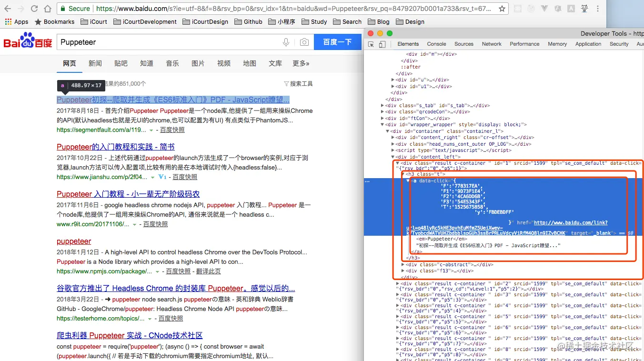Open the Study bookmark folder
Screen dimensions: 644x361
tap(314, 21)
